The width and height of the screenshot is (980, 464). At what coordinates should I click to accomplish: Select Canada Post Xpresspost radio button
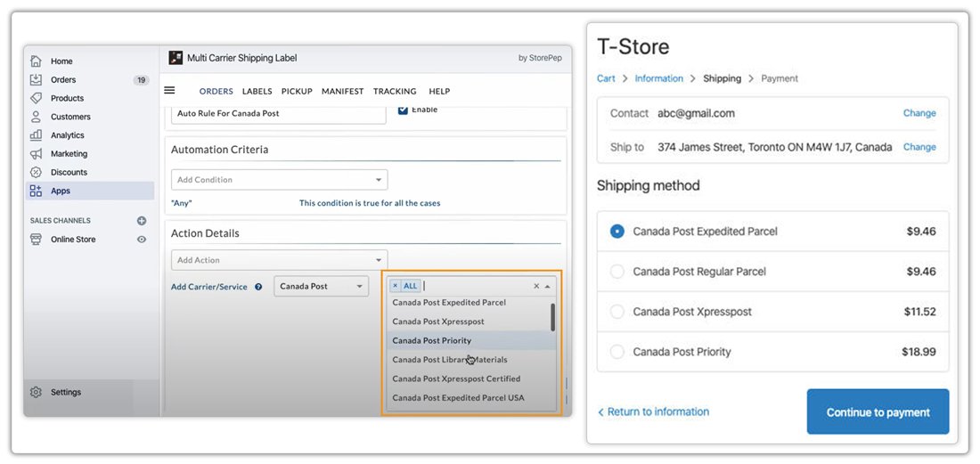coord(617,312)
